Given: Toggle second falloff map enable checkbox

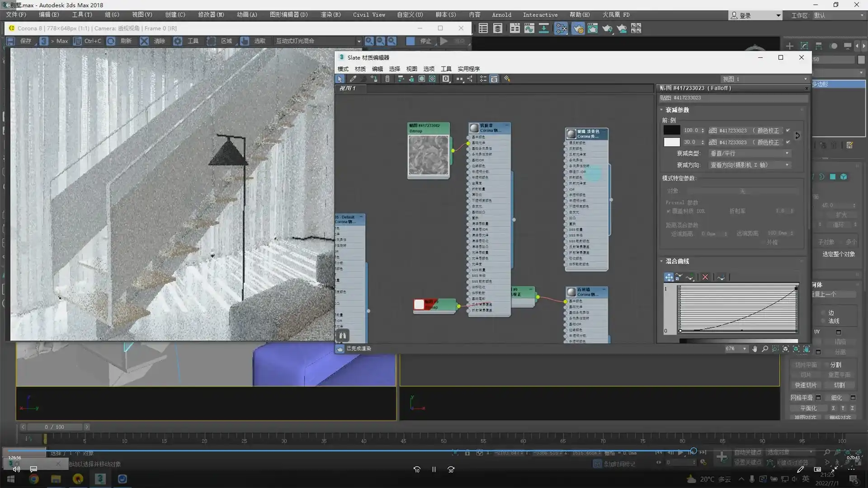Looking at the screenshot, I should pyautogui.click(x=788, y=142).
